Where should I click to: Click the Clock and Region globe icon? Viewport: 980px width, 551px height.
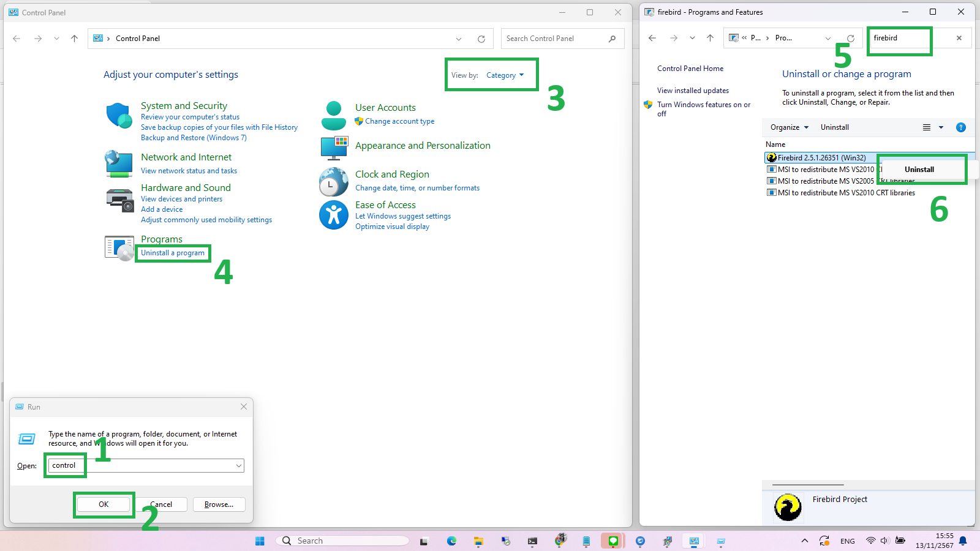coord(334,182)
